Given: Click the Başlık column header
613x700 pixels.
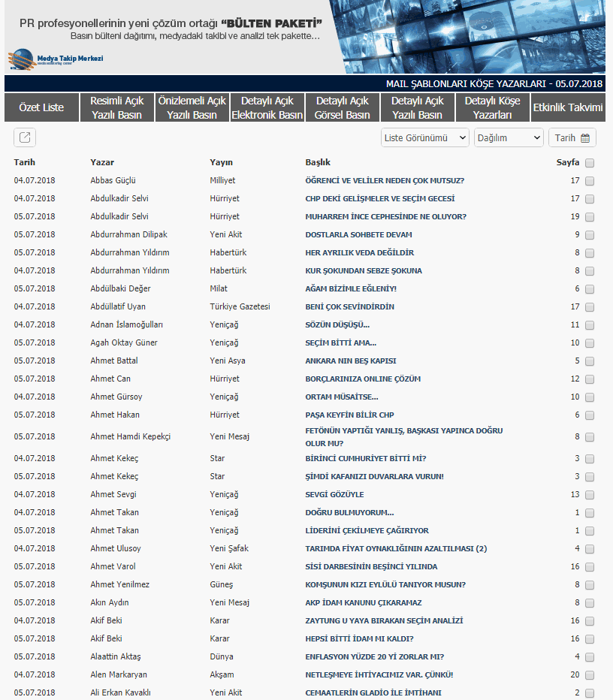Looking at the screenshot, I should tap(318, 162).
